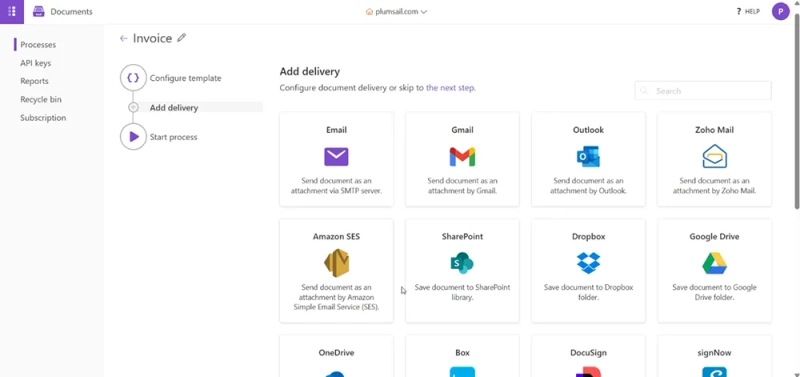Click 'Save document to Dropbox folder' text
This screenshot has width=800, height=377.
588,292
